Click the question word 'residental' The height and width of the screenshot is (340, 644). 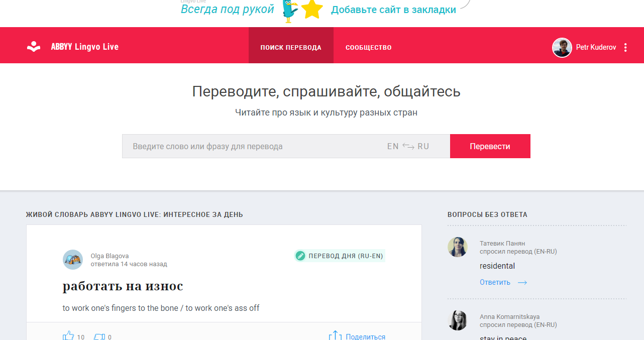pos(497,266)
